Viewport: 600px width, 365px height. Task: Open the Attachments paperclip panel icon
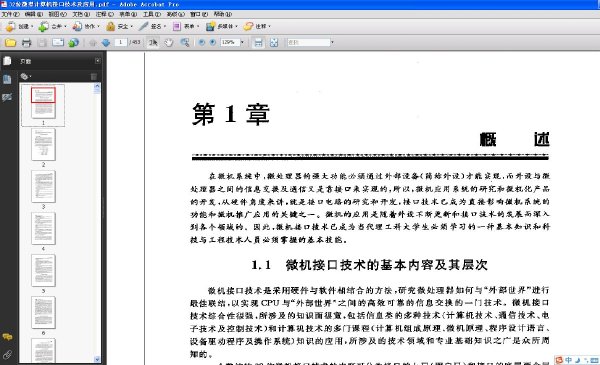click(x=7, y=355)
